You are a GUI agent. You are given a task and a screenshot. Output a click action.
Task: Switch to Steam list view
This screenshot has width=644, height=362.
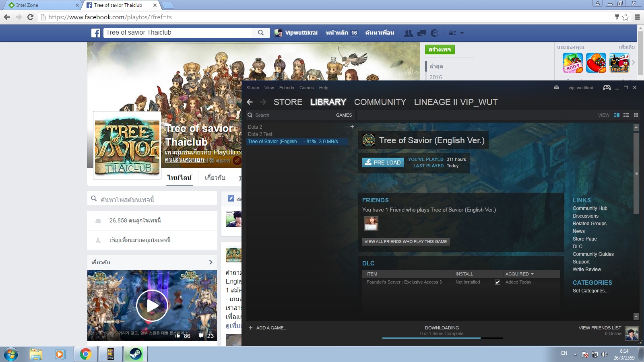coord(626,115)
